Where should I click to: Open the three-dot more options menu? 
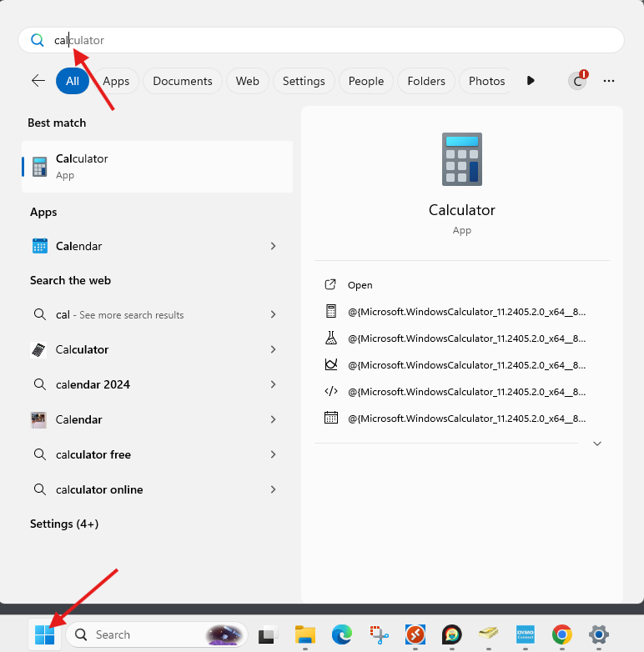[x=609, y=81]
